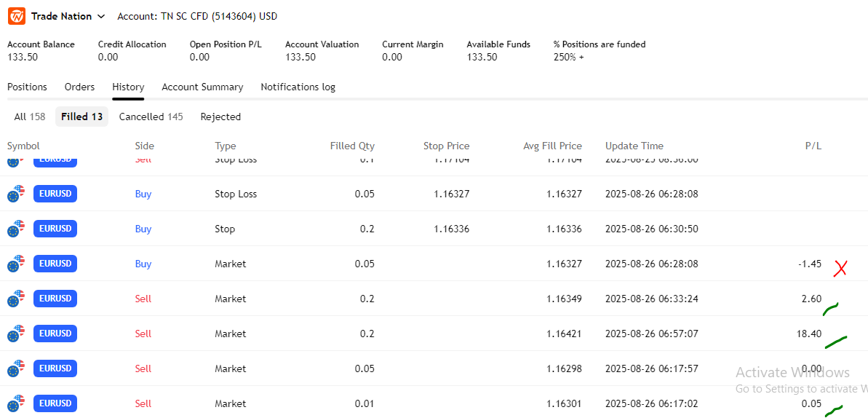Show the Notifications log tab
This screenshot has width=868, height=418.
tap(298, 87)
